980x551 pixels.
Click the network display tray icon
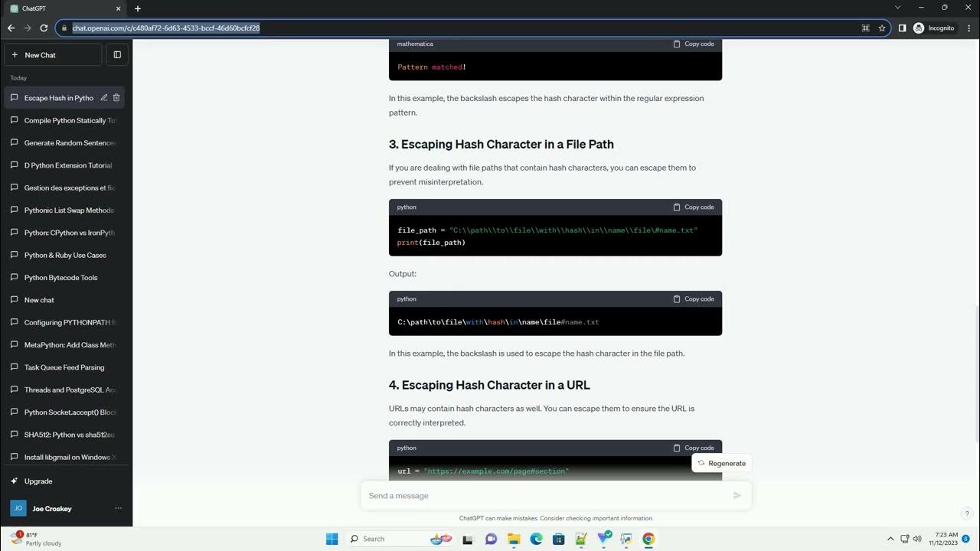click(904, 539)
